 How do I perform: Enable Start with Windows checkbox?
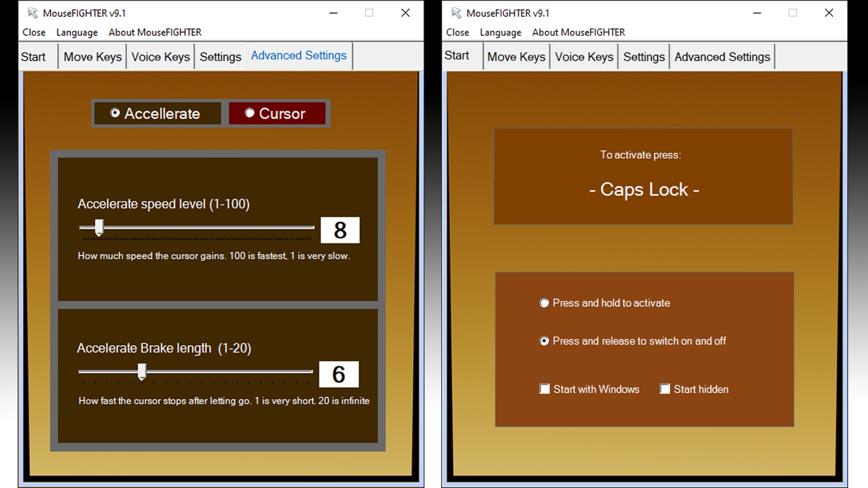pos(545,389)
